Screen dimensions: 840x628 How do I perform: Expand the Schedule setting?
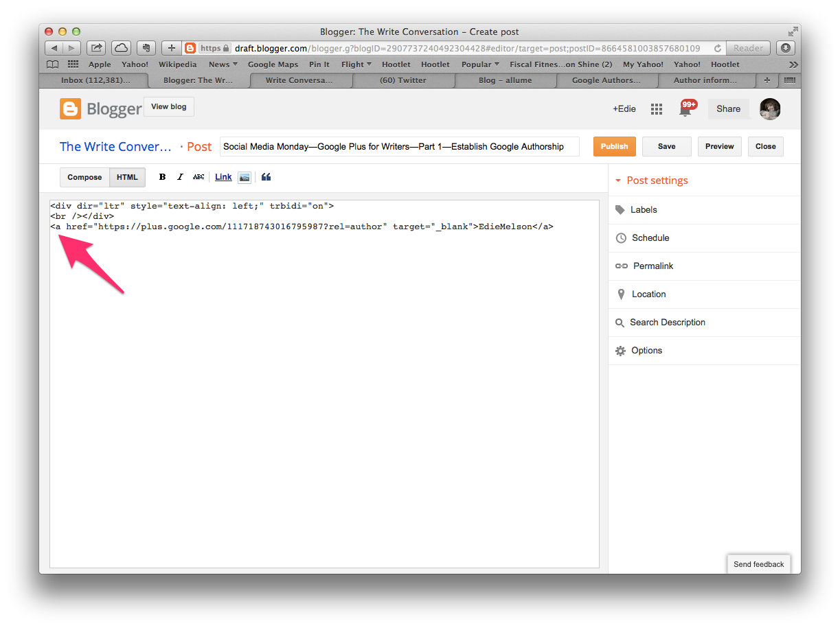point(704,238)
